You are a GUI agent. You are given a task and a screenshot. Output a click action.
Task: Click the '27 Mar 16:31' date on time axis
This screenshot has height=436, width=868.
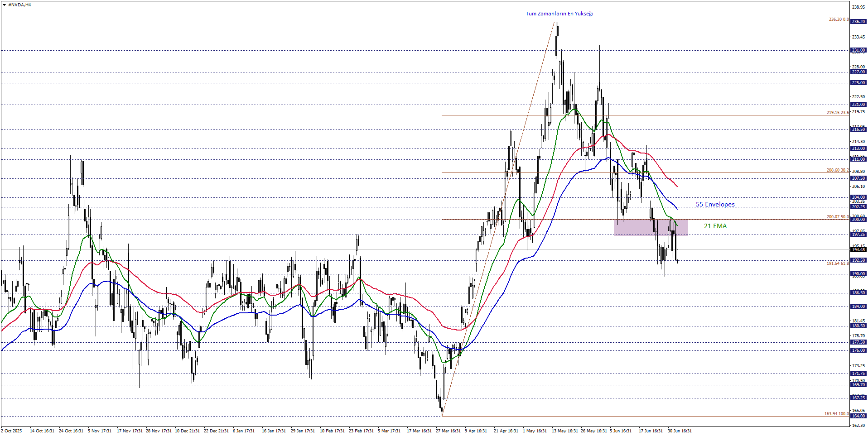coord(448,431)
